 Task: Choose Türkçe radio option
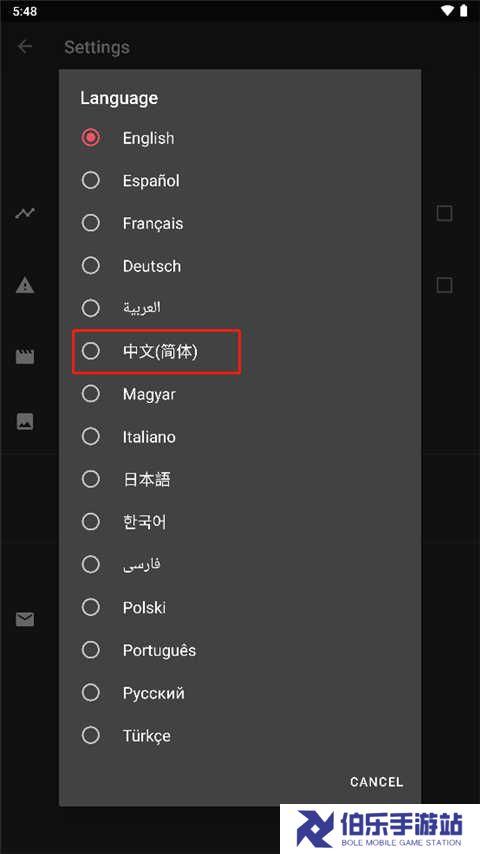coord(90,735)
